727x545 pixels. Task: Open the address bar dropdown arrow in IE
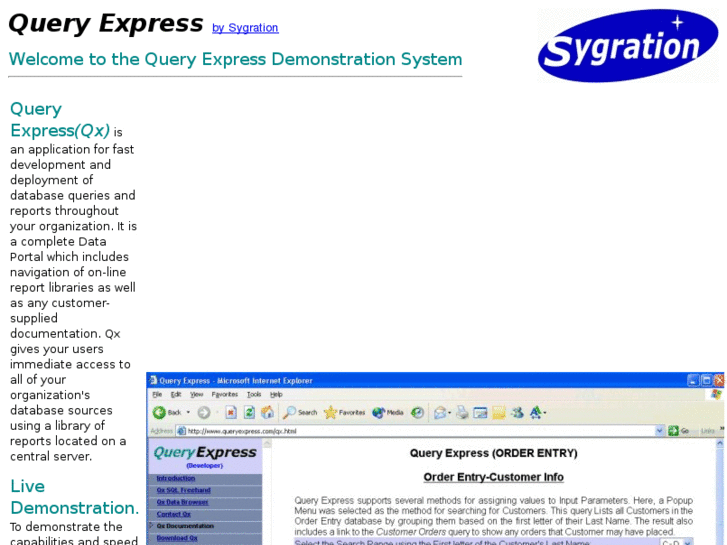pos(659,431)
